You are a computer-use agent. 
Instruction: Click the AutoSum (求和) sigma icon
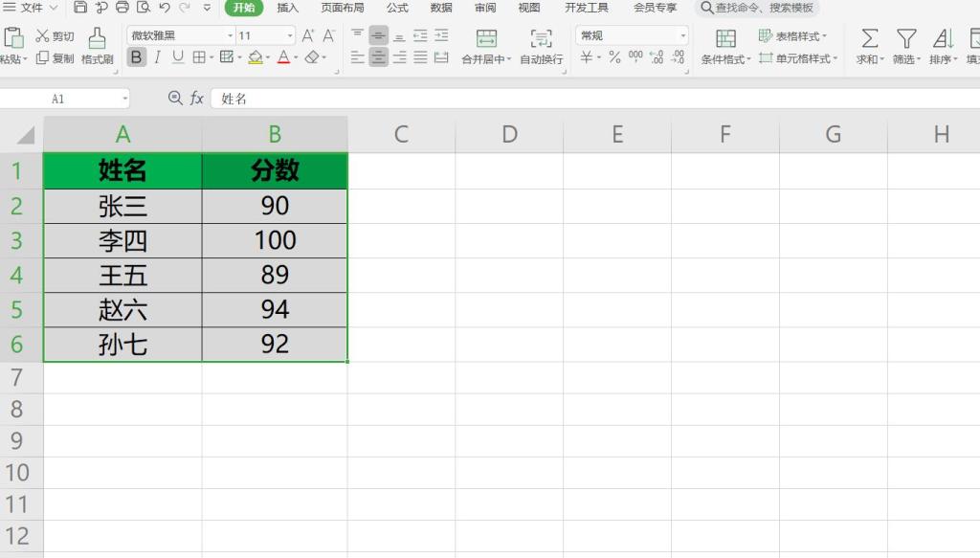click(x=869, y=38)
